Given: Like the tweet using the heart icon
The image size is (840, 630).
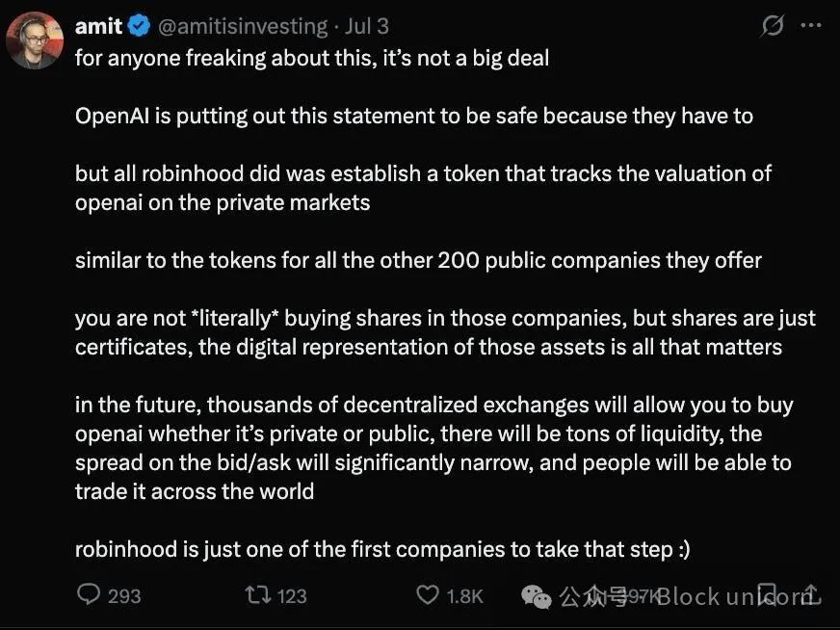Looking at the screenshot, I should pyautogui.click(x=428, y=595).
